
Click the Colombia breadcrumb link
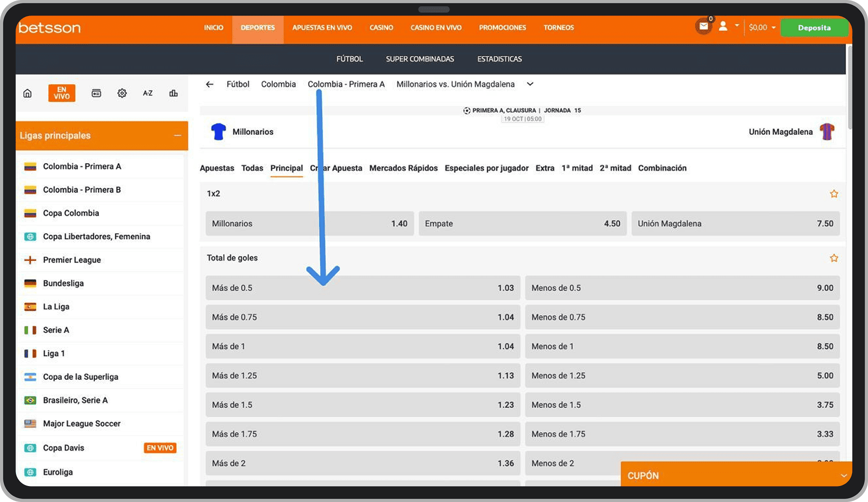[x=278, y=84]
